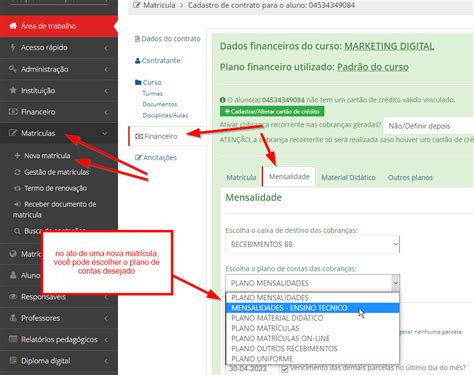Click Matrícula in the breadcrumb

[x=159, y=5]
